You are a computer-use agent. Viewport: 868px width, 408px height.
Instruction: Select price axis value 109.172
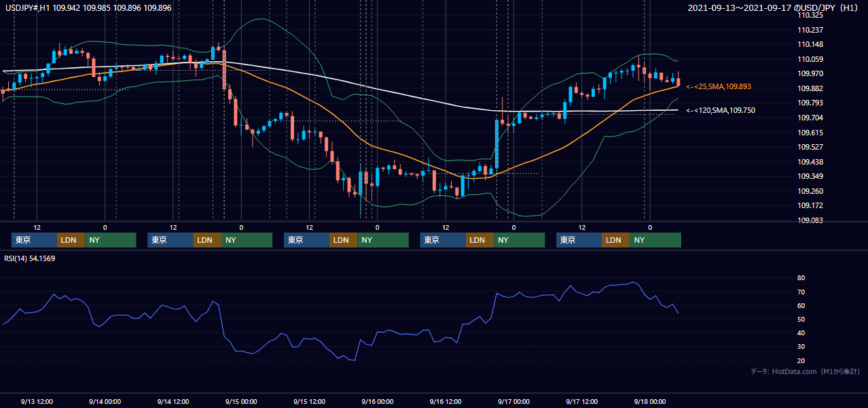810,205
